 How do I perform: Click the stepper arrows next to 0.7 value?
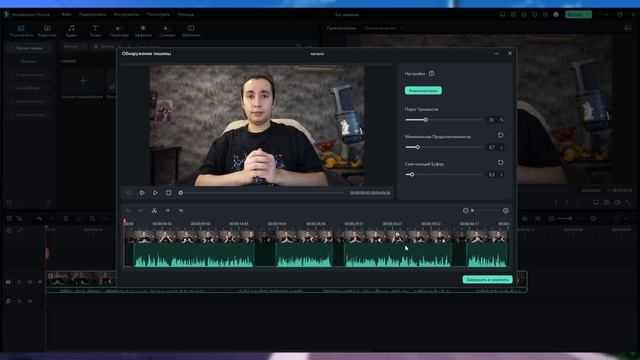coord(502,147)
